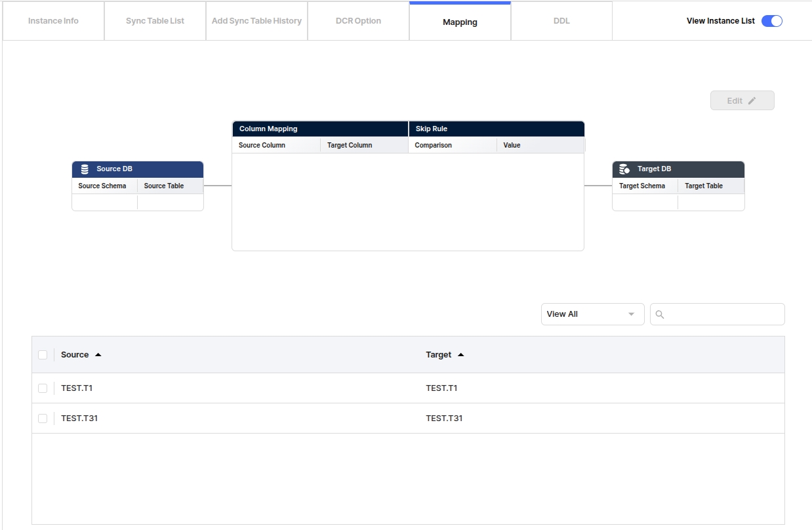The image size is (812, 530).
Task: Click the Target DB database icon
Action: [624, 169]
